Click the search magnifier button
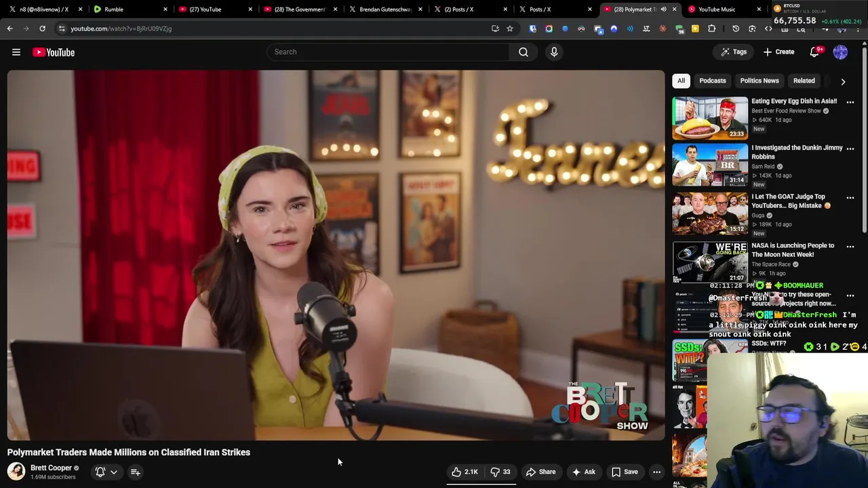 [x=524, y=52]
